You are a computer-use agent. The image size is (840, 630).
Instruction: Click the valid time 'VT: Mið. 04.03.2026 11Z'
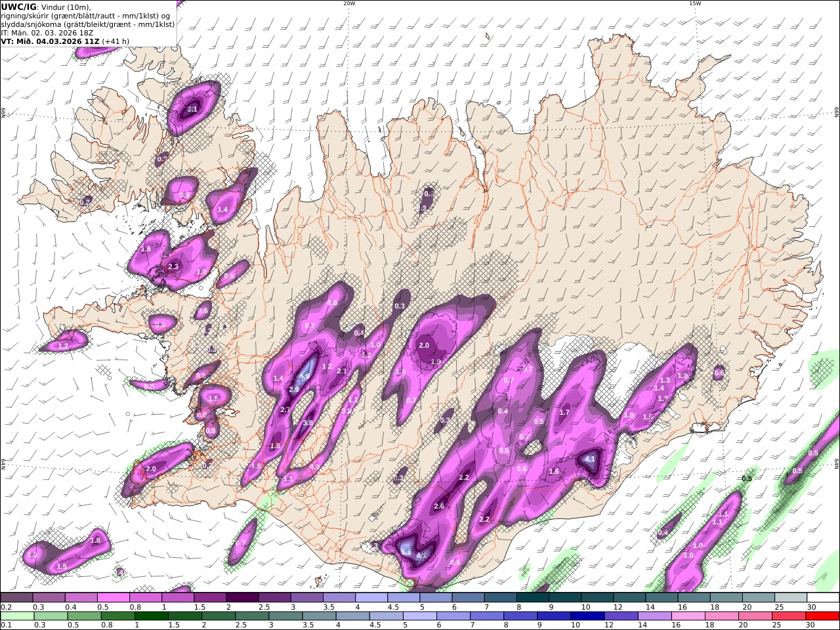coord(50,41)
